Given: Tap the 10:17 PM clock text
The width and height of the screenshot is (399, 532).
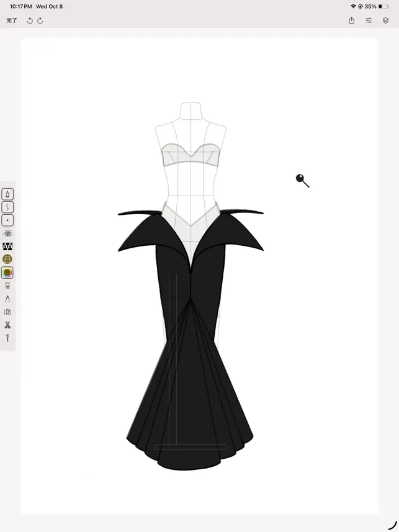Looking at the screenshot, I should (20, 6).
